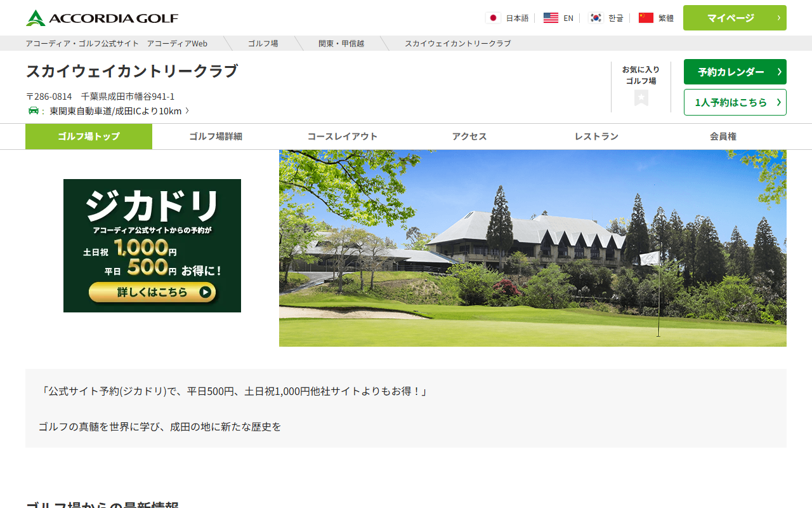Switch language to 한글
The width and height of the screenshot is (812, 508).
[x=616, y=18]
